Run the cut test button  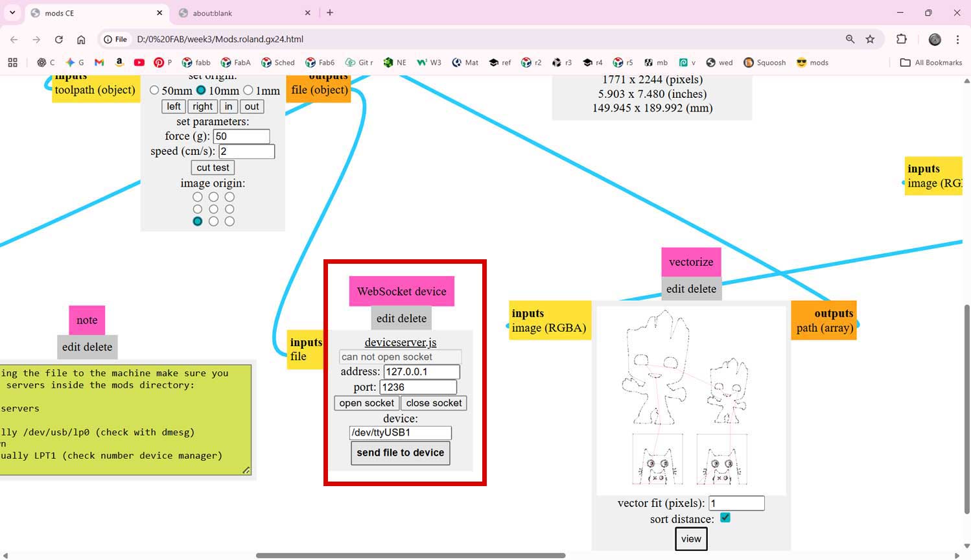pos(213,167)
